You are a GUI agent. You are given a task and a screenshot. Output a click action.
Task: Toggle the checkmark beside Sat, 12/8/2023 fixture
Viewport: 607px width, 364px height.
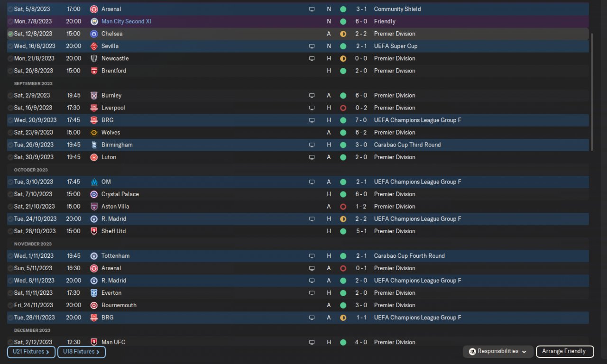click(x=10, y=34)
